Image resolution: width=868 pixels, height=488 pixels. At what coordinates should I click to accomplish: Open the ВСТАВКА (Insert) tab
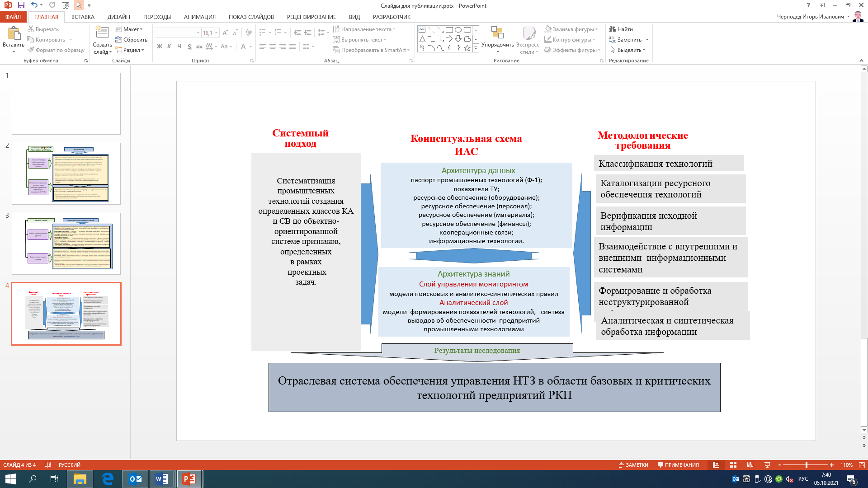(83, 17)
